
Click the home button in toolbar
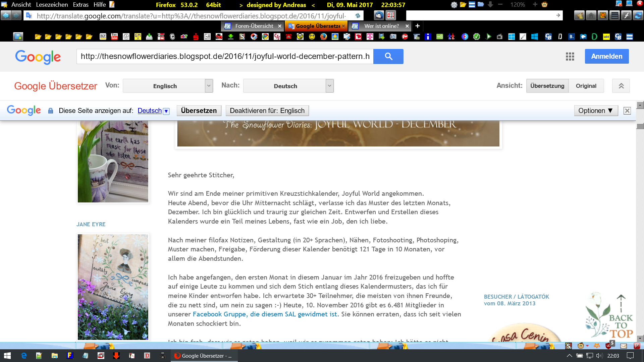coord(591,15)
